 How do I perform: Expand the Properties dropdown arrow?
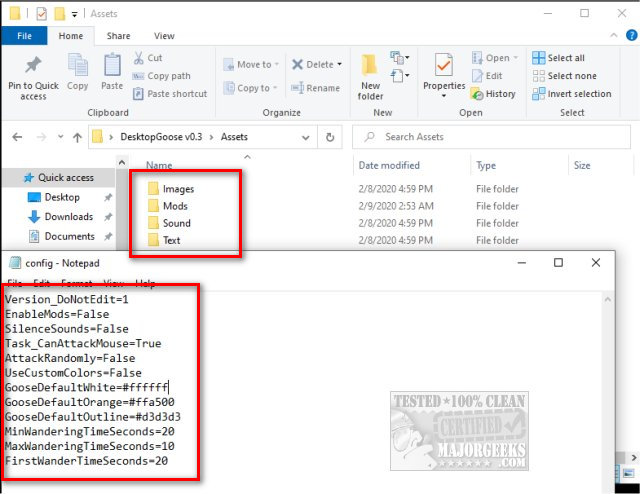pyautogui.click(x=444, y=96)
